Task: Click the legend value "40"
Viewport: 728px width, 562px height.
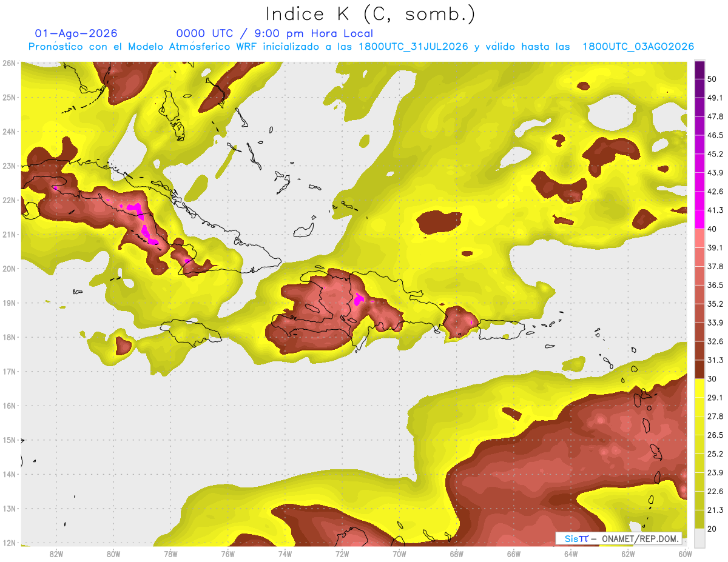Action: [712, 229]
